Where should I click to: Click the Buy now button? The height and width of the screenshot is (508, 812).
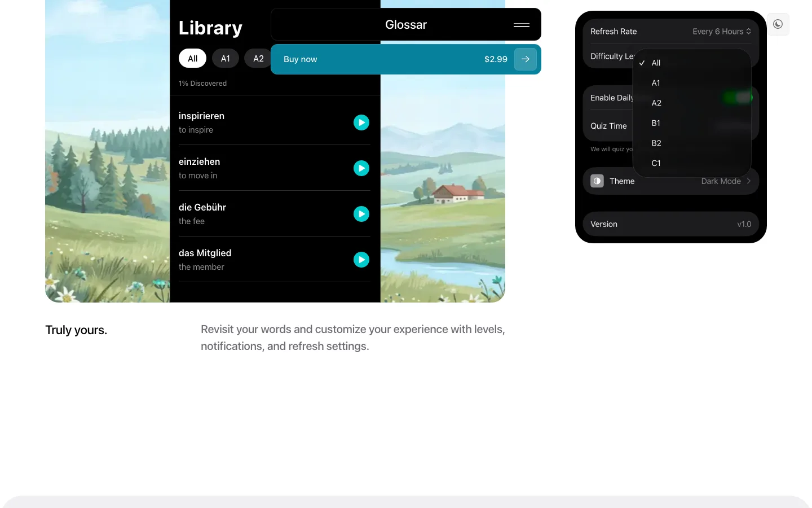coord(406,59)
